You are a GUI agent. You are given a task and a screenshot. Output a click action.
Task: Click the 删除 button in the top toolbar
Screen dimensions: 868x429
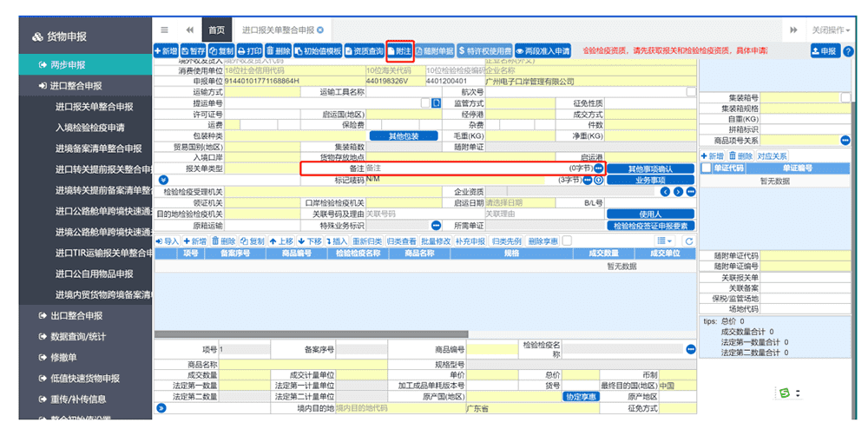pyautogui.click(x=278, y=51)
